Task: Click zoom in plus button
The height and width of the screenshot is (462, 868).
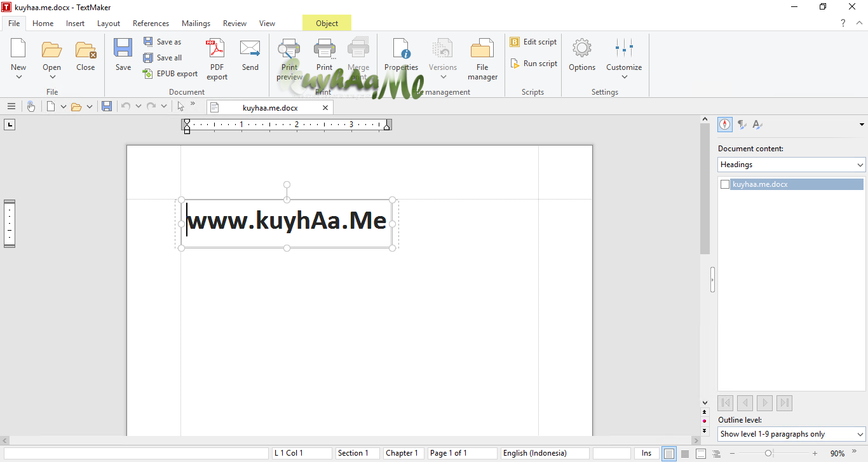Action: (815, 453)
